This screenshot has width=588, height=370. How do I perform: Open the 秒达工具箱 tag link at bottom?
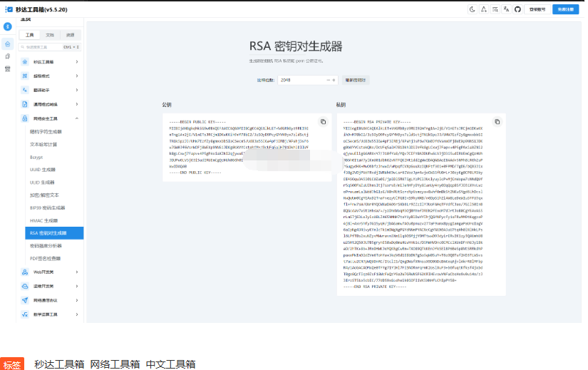[x=59, y=364]
